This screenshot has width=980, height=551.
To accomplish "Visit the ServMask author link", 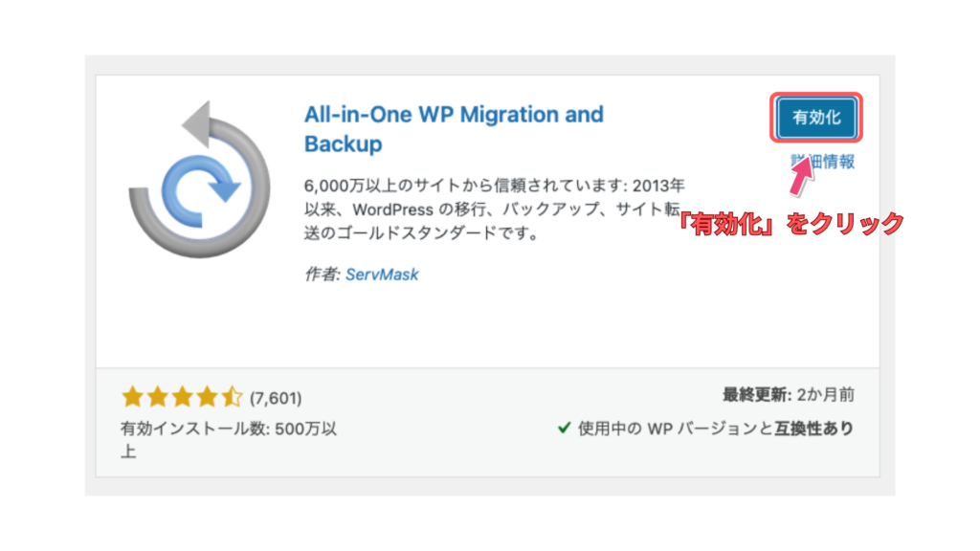I will (382, 275).
